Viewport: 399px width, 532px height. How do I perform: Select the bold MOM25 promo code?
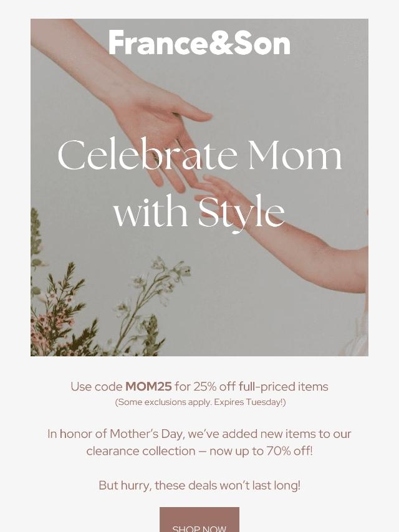149,386
